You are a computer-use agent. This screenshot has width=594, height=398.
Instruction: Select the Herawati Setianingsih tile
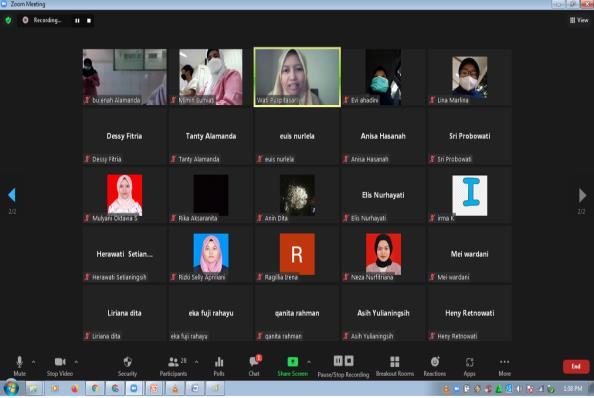(125, 254)
